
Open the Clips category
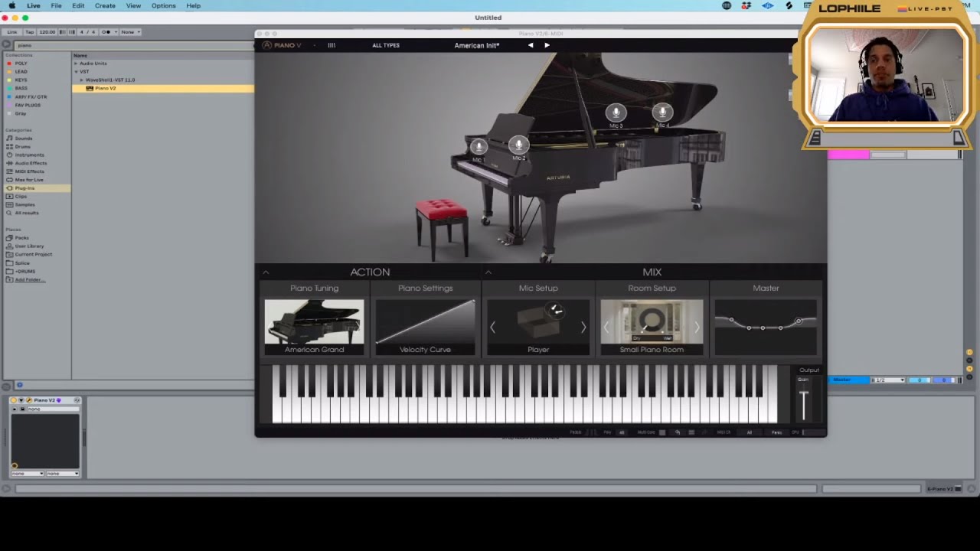click(21, 197)
